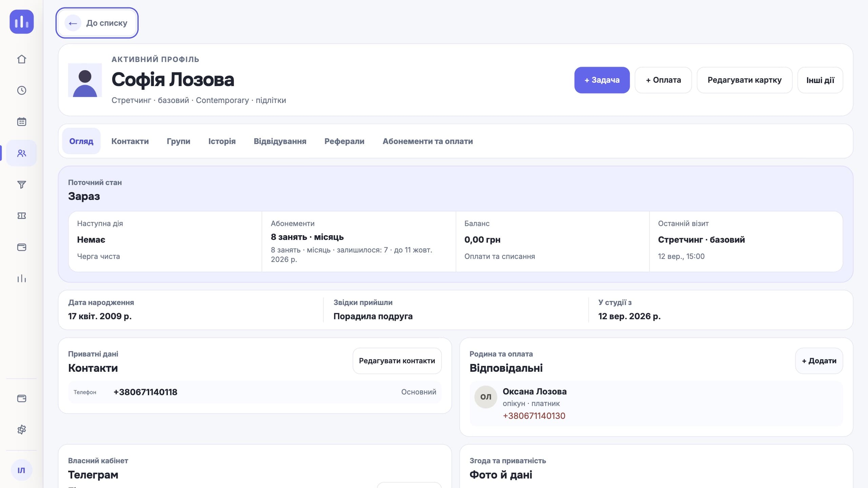Open the home icon in sidebar
The height and width of the screenshot is (488, 868).
click(x=21, y=59)
